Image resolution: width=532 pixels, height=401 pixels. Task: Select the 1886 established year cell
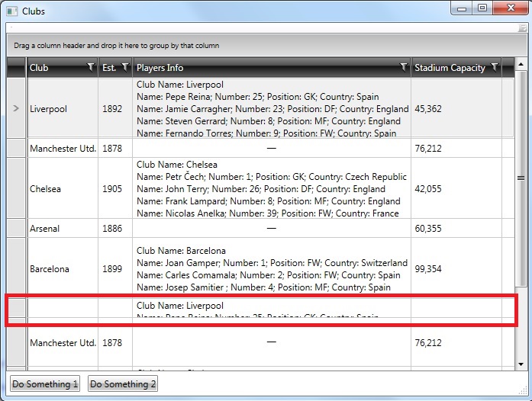[x=115, y=228]
